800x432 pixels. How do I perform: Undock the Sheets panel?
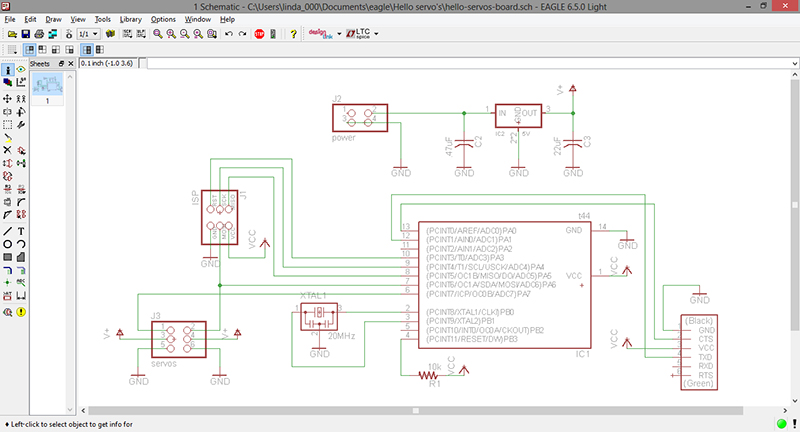point(61,64)
